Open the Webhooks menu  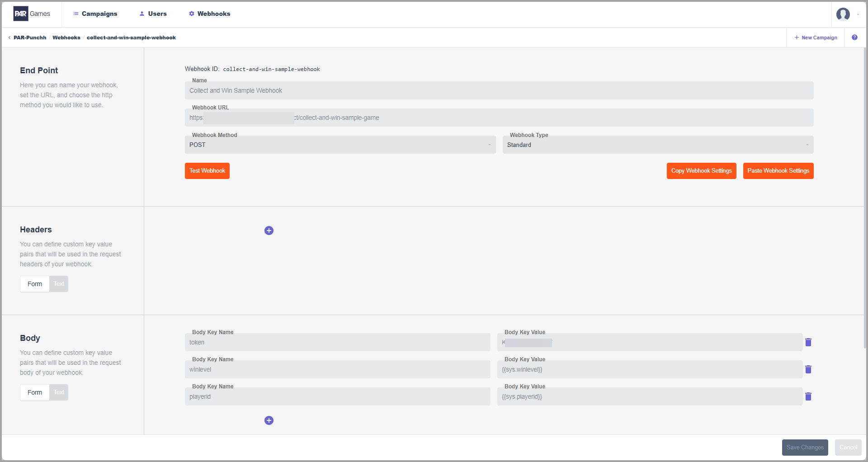coord(210,14)
